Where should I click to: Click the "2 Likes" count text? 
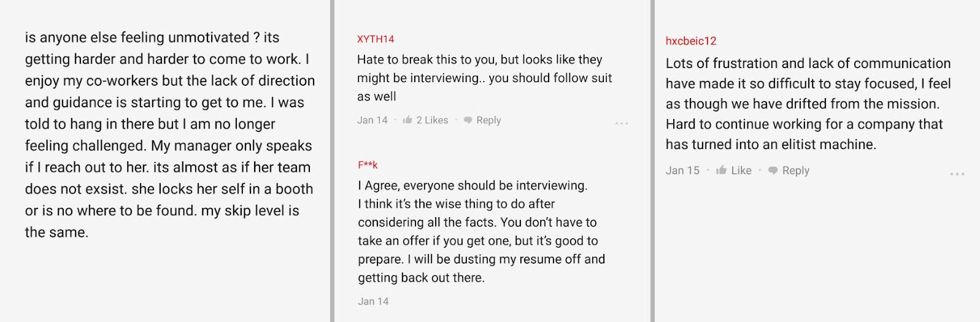pyautogui.click(x=432, y=120)
